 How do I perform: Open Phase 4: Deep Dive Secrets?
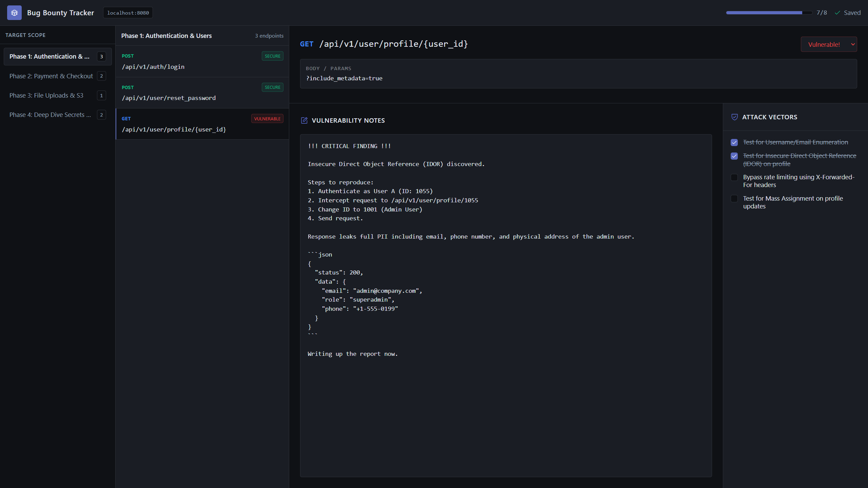point(58,115)
